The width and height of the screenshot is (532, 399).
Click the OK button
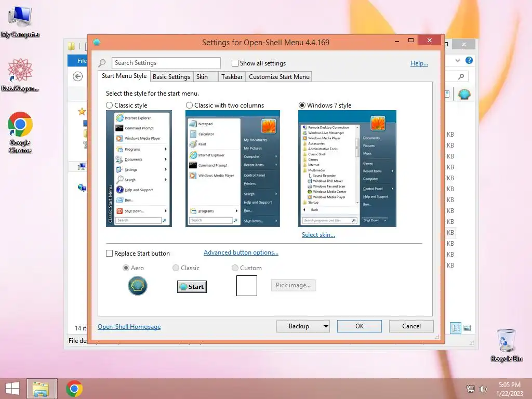(360, 326)
